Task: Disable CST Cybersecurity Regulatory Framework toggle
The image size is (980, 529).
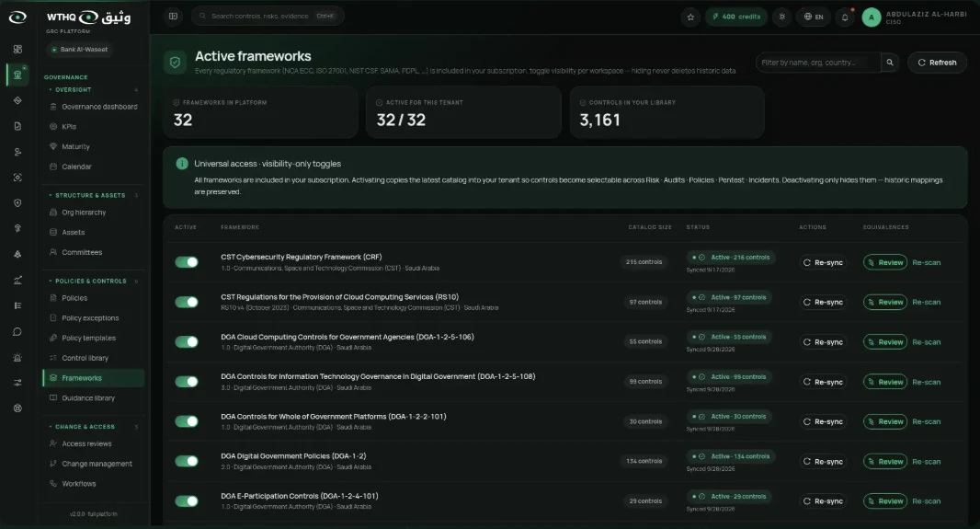Action: (x=187, y=262)
